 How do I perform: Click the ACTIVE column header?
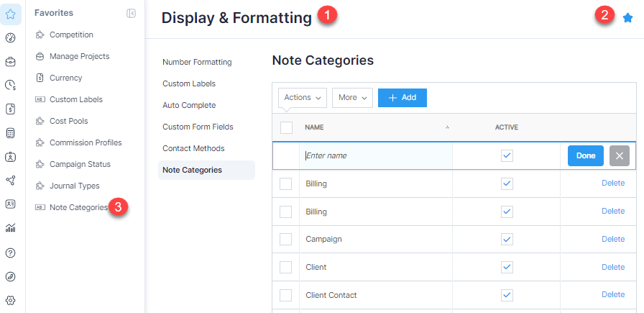507,127
